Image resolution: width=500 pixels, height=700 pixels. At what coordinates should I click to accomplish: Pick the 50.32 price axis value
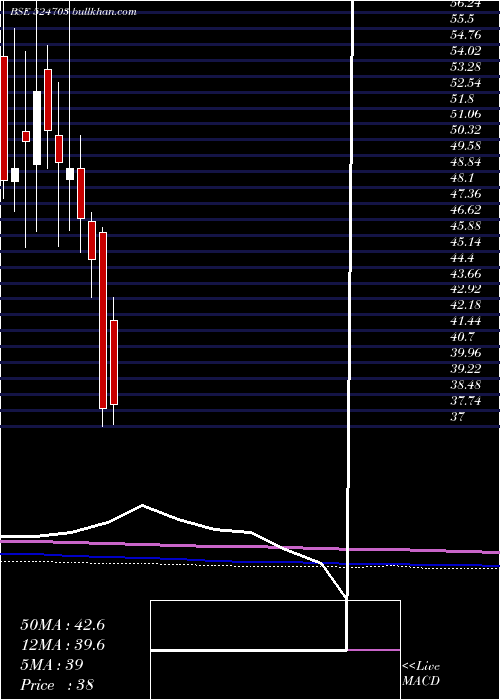coord(465,130)
